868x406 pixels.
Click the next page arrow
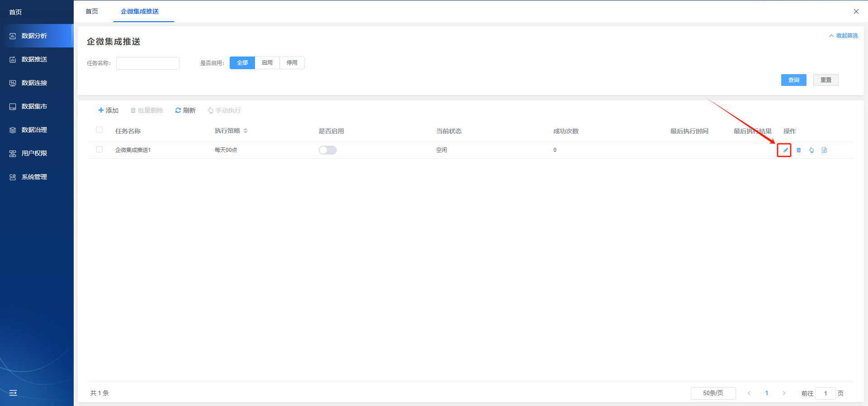tap(784, 393)
